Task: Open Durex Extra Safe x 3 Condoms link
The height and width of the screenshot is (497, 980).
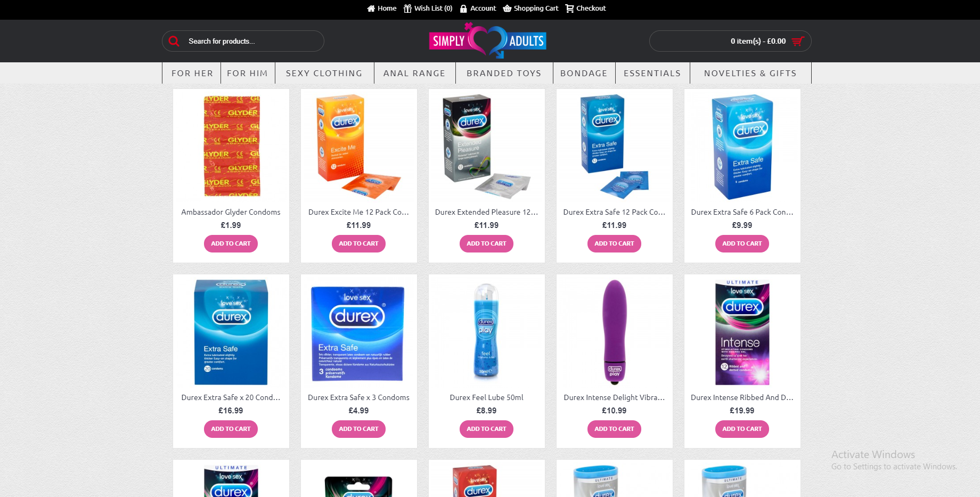Action: (x=358, y=397)
